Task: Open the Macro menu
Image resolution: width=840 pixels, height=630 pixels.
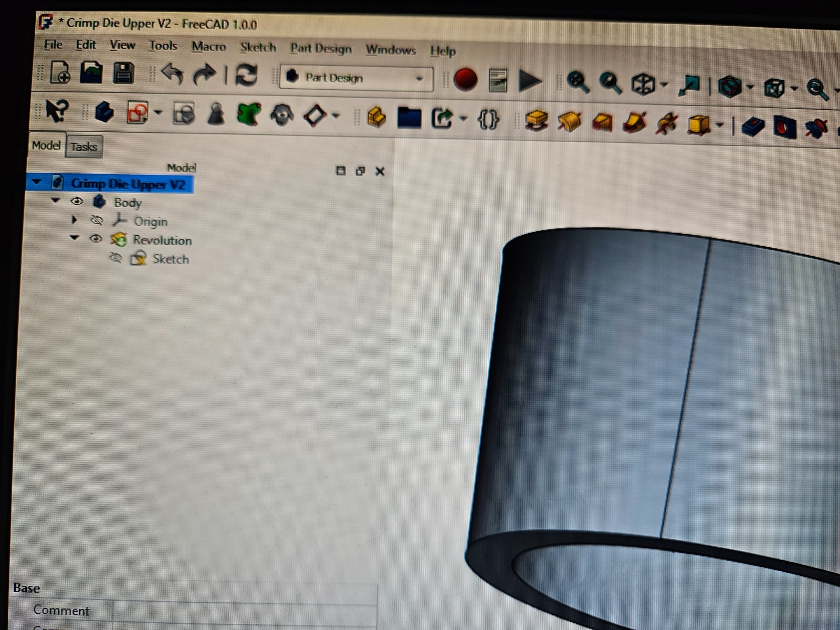Action: [x=208, y=47]
